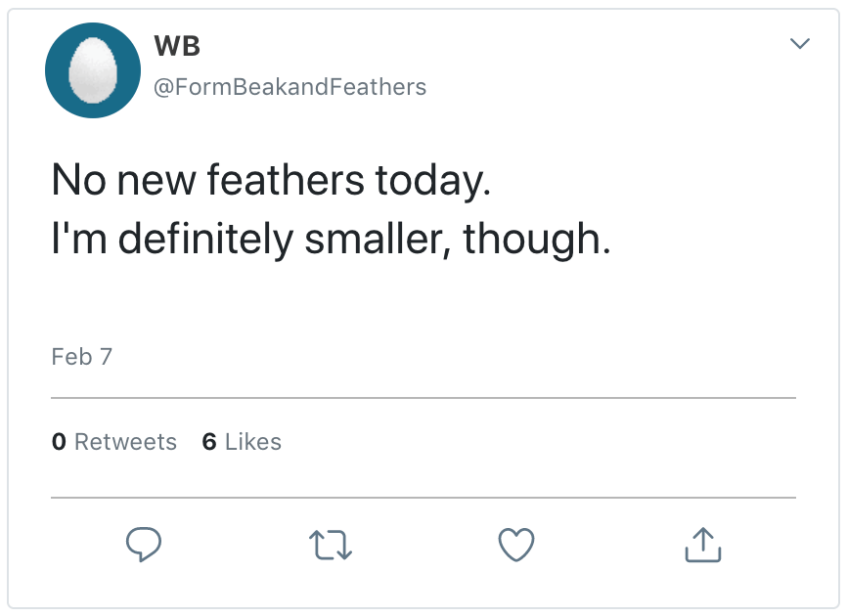Open the Feb 7 timestamp permalink
The width and height of the screenshot is (847, 616).
click(x=81, y=357)
